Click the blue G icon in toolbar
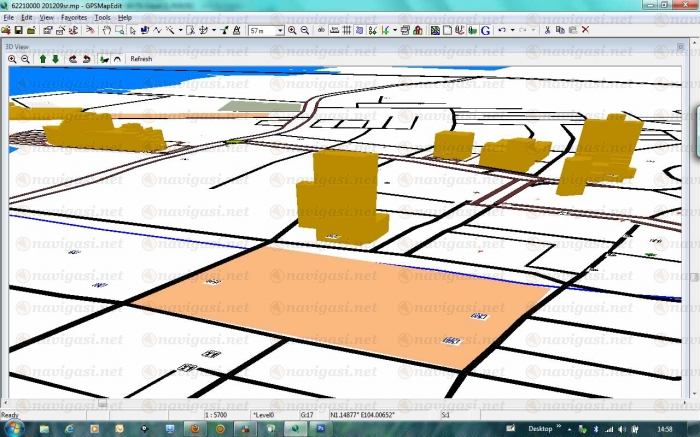This screenshot has height=437, width=700. [485, 30]
